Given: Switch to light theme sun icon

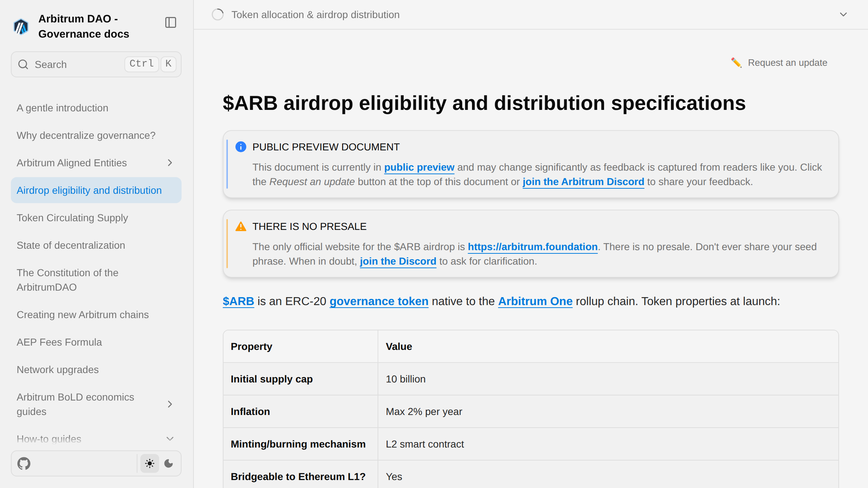Looking at the screenshot, I should pos(150,463).
